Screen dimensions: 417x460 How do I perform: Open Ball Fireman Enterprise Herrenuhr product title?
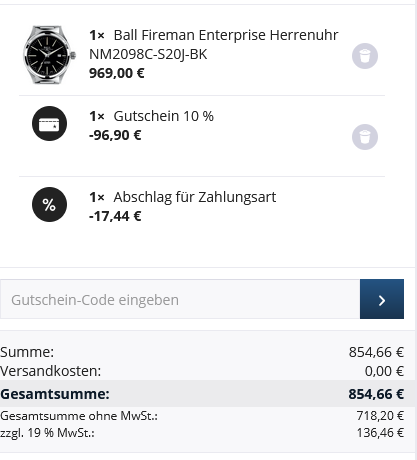[x=214, y=44]
